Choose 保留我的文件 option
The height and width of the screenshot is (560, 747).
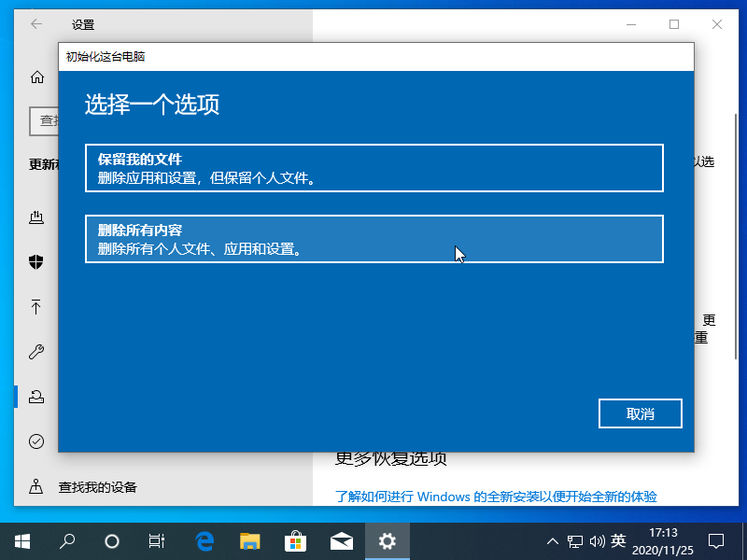(373, 168)
